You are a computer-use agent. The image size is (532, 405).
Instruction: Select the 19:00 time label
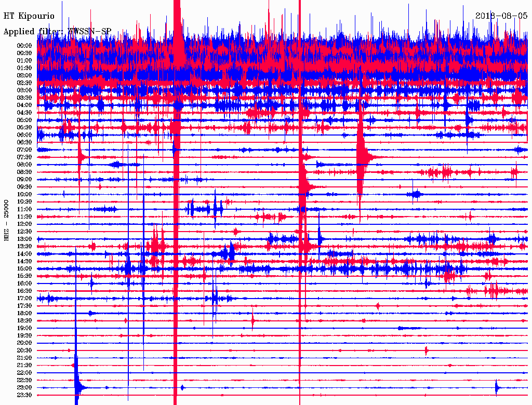click(24, 328)
